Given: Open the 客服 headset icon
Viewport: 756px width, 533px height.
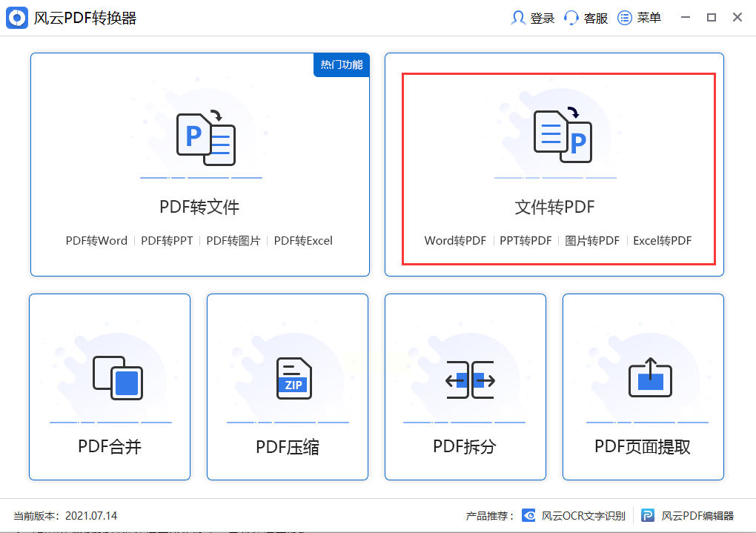Looking at the screenshot, I should click(x=571, y=18).
